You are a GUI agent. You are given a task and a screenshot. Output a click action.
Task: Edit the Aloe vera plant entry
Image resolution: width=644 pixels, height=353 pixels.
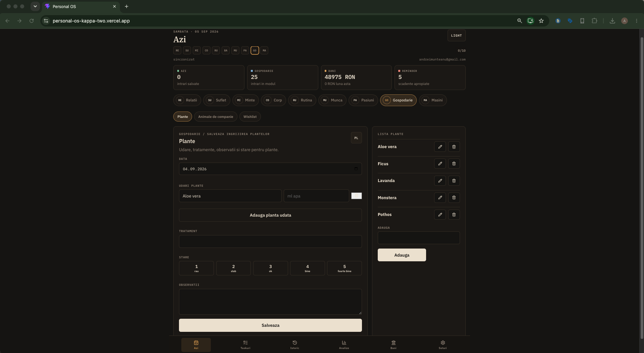[x=440, y=147]
